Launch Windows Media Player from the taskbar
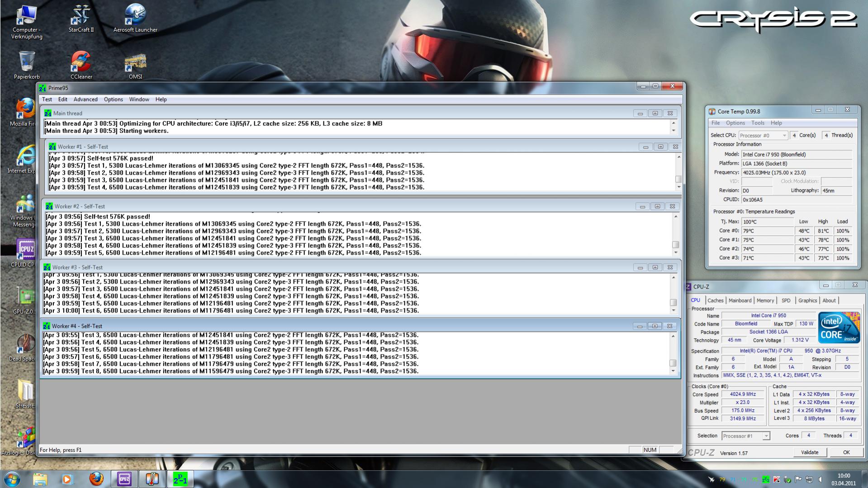 coord(67,479)
